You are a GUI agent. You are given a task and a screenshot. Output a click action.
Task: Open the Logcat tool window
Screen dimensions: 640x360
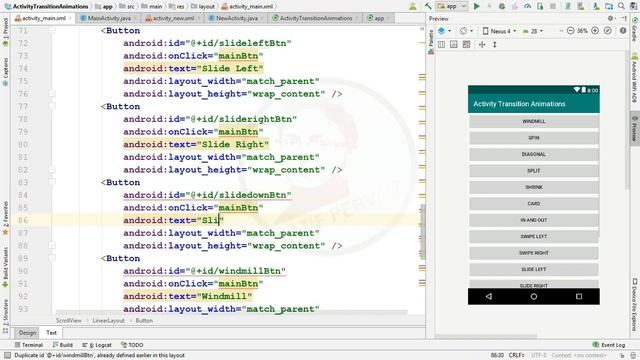[97, 345]
